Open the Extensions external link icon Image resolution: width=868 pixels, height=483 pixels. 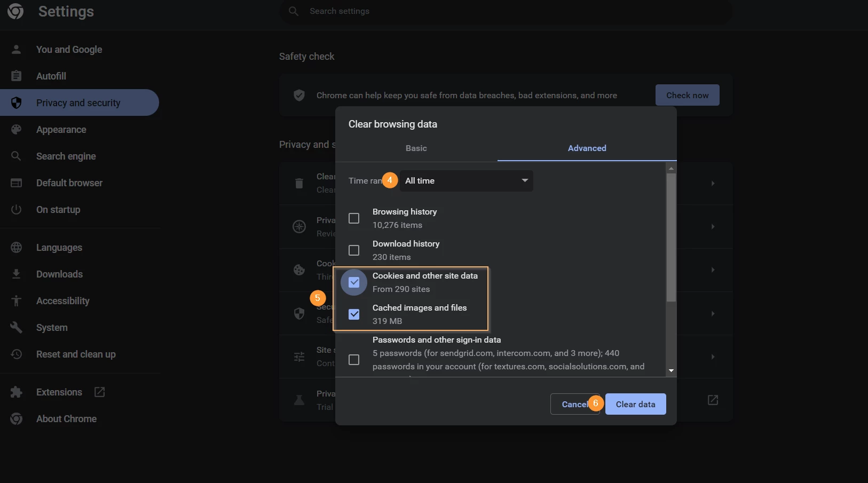pos(99,392)
